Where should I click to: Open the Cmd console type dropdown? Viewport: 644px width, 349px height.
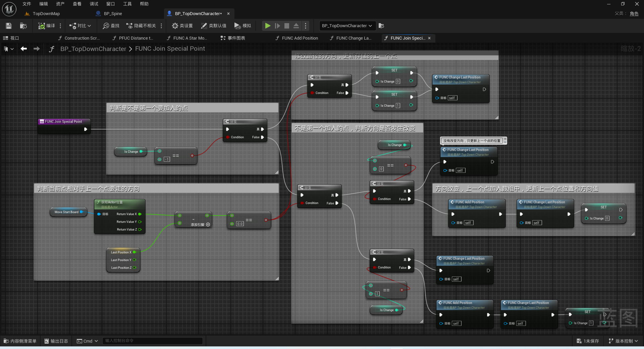(x=87, y=341)
